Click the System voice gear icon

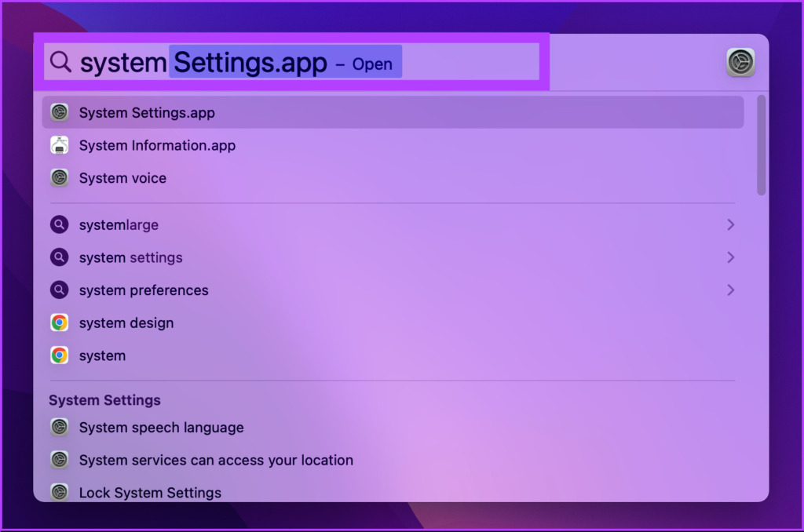click(60, 178)
